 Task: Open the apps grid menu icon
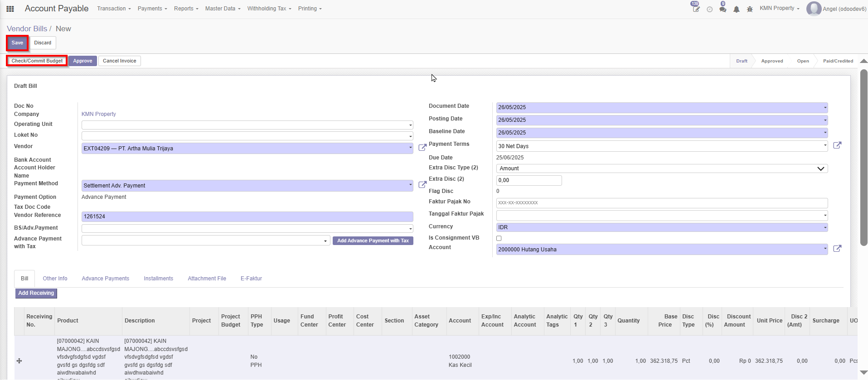tap(10, 9)
